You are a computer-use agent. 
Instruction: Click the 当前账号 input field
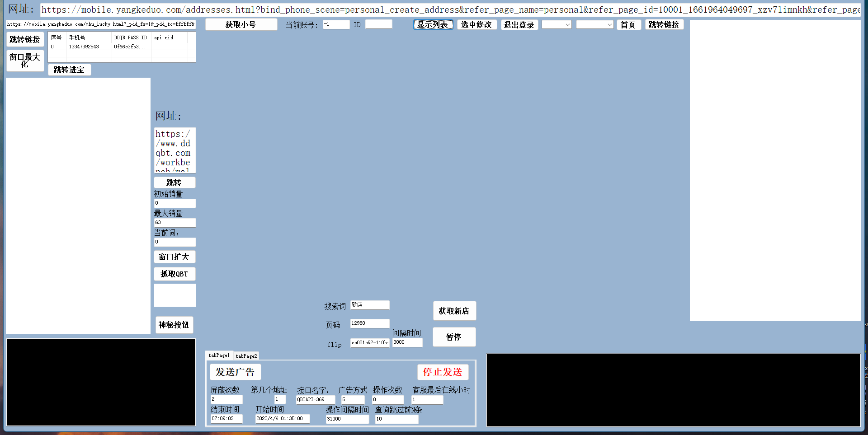(x=336, y=24)
